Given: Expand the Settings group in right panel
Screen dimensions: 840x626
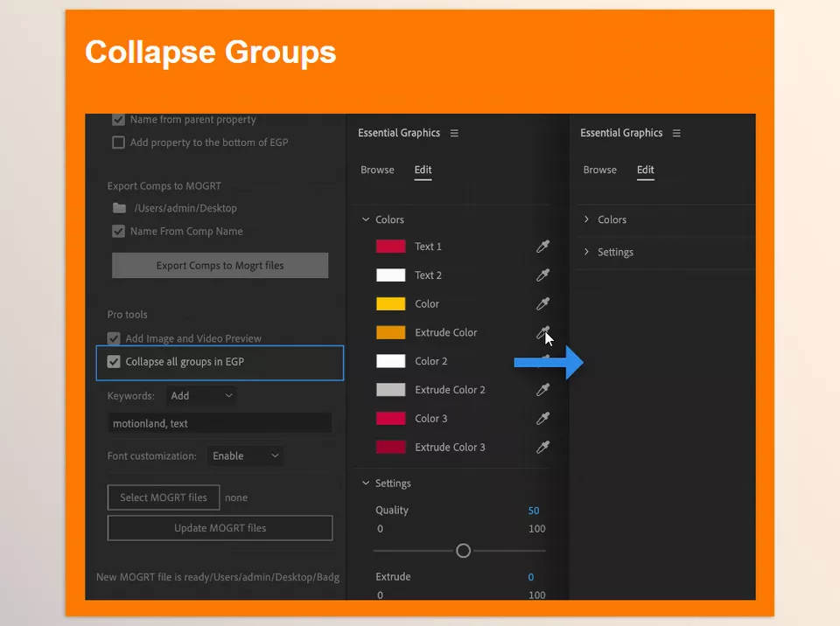Looking at the screenshot, I should coord(586,252).
